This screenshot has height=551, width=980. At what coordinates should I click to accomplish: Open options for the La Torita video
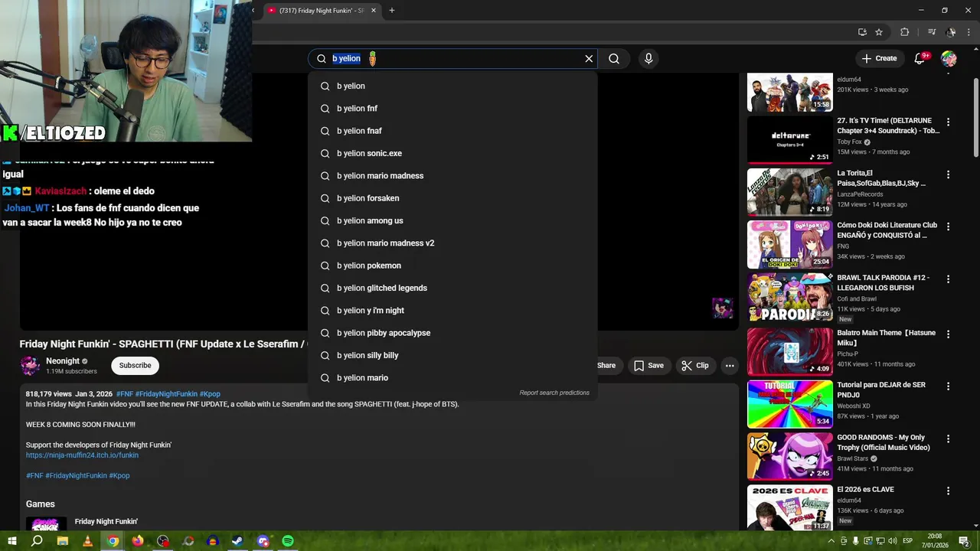[948, 174]
